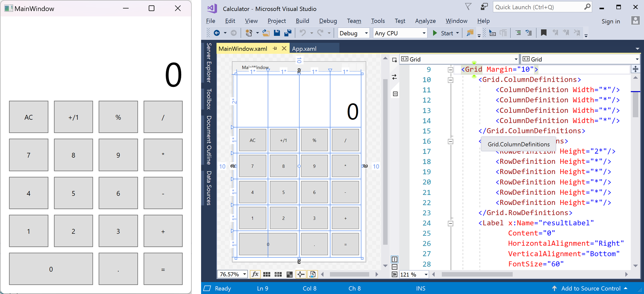
Task: Click the designer horizontal scrollbar thumb
Action: click(x=349, y=274)
